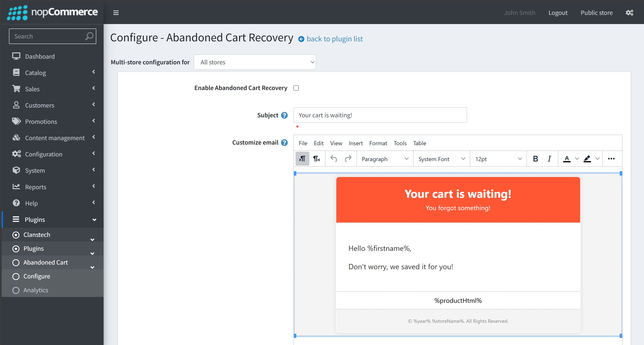
Task: Click the Subject text field
Action: point(380,115)
